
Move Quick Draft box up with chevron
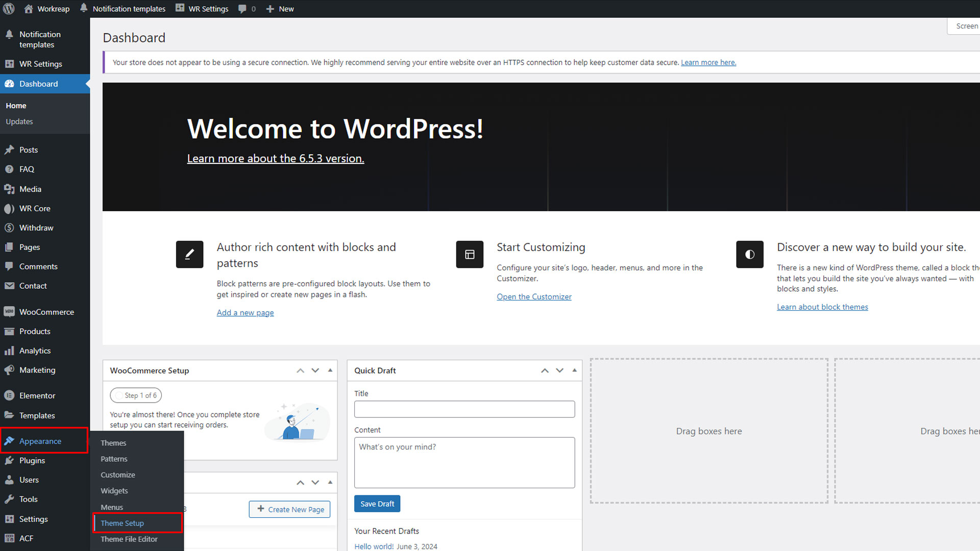click(x=545, y=370)
